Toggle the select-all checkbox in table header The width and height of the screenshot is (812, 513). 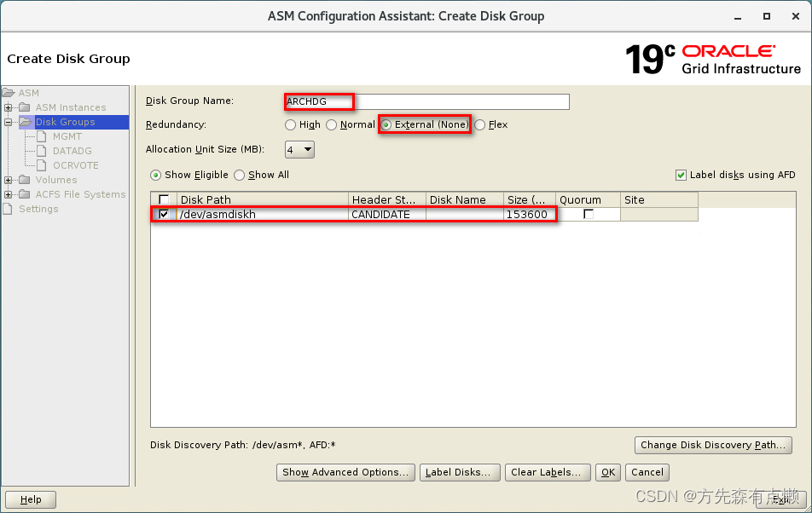(x=164, y=199)
